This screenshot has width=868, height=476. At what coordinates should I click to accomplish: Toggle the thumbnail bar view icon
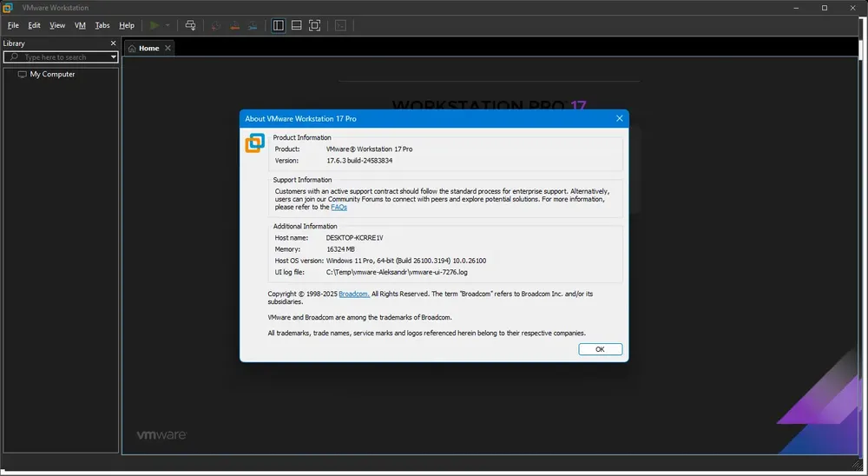[x=297, y=25]
